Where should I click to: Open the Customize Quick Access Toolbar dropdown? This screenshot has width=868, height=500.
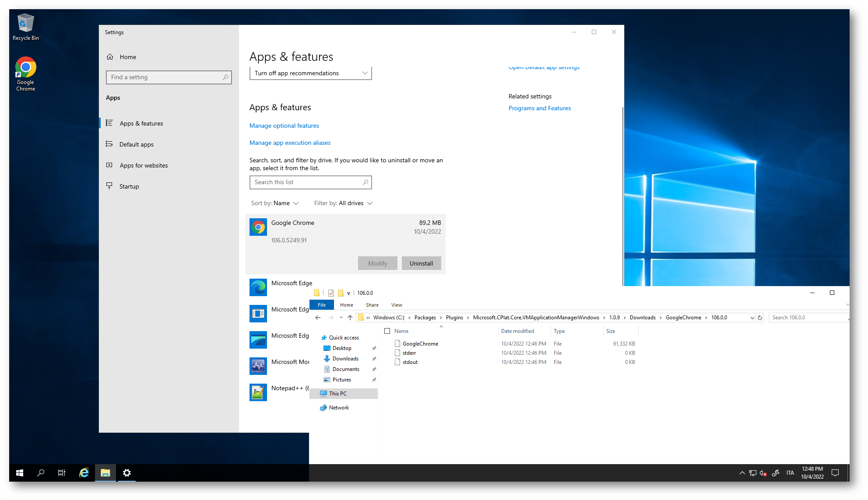[x=348, y=293]
